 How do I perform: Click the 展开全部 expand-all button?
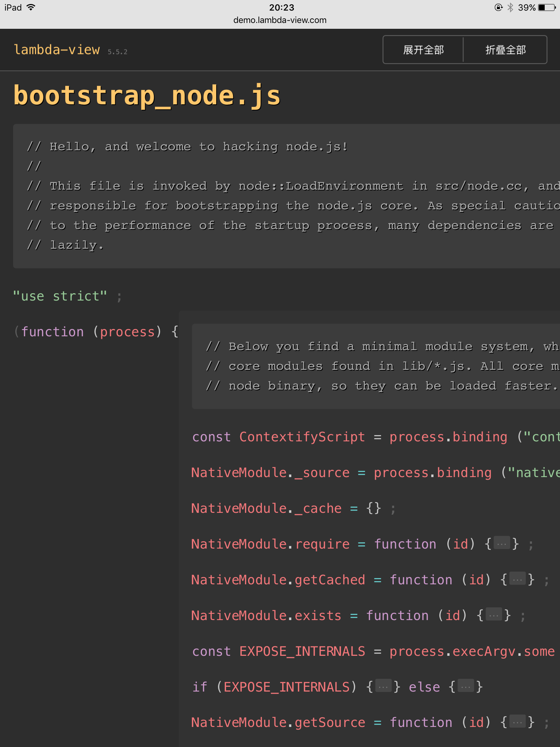coord(423,50)
